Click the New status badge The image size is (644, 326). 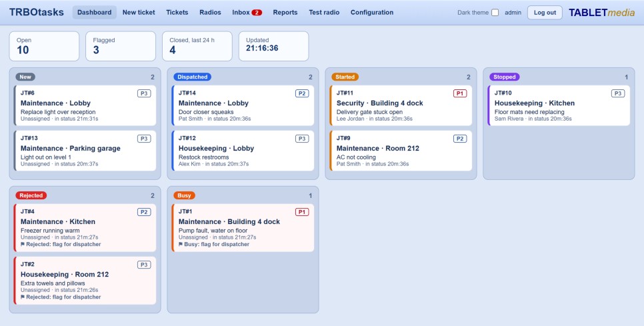tap(25, 77)
